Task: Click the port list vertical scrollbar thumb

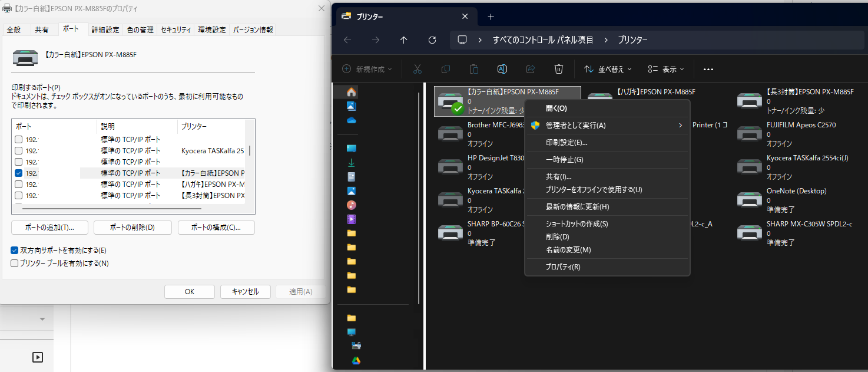Action: pyautogui.click(x=250, y=150)
